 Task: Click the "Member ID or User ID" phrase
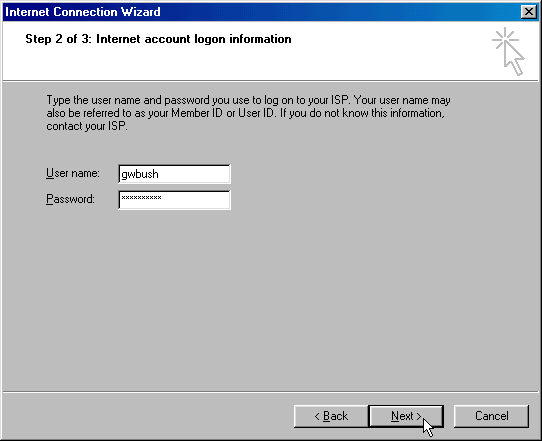point(223,113)
